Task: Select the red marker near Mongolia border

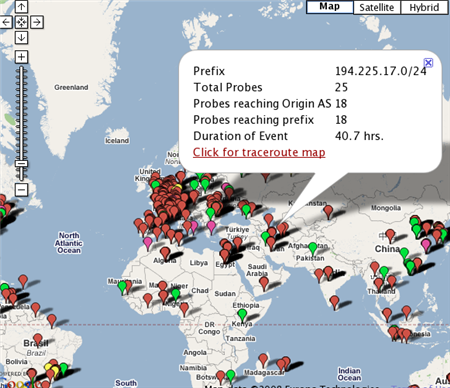Action: (x=328, y=213)
